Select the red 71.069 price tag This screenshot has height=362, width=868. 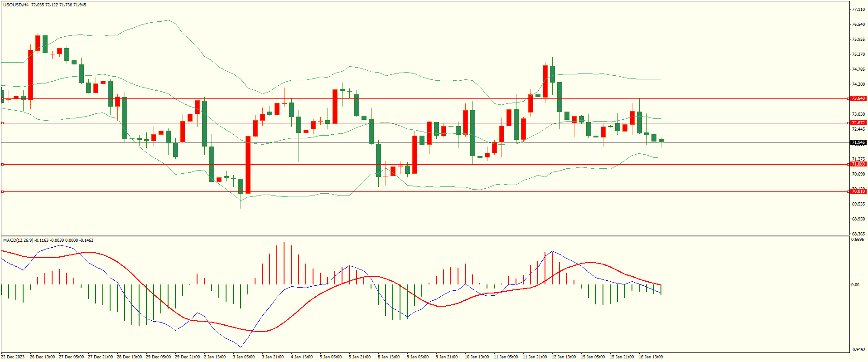[x=858, y=164]
